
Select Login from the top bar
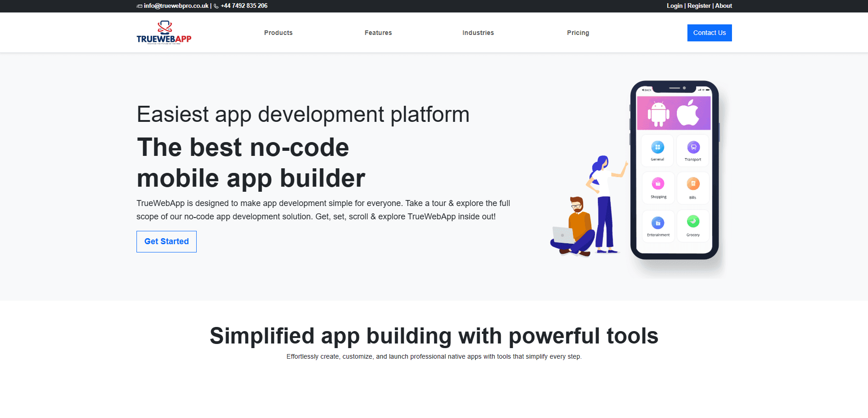pyautogui.click(x=674, y=6)
